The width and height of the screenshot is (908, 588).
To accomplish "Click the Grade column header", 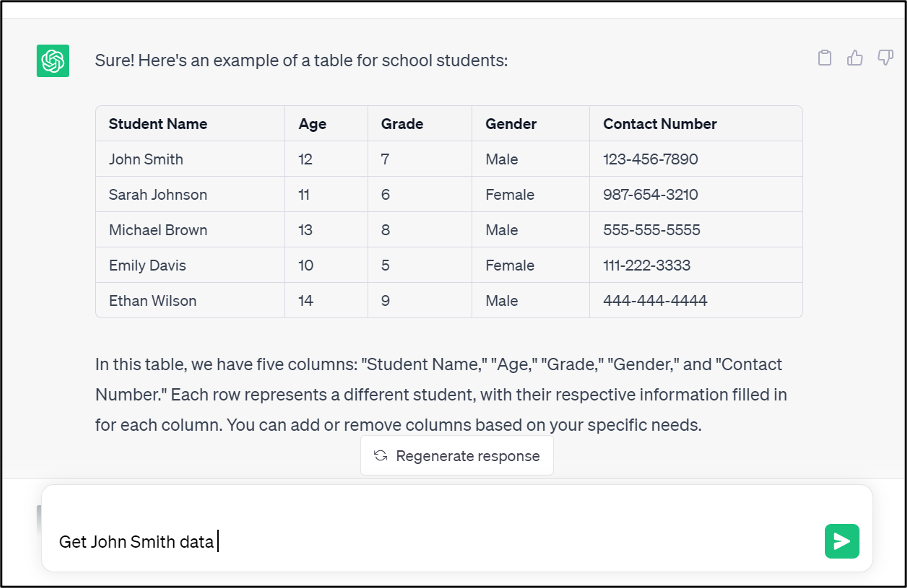I will [402, 124].
